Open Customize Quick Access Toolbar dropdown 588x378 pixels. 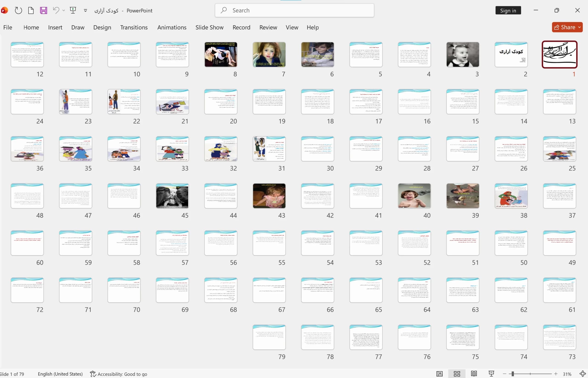pos(85,11)
